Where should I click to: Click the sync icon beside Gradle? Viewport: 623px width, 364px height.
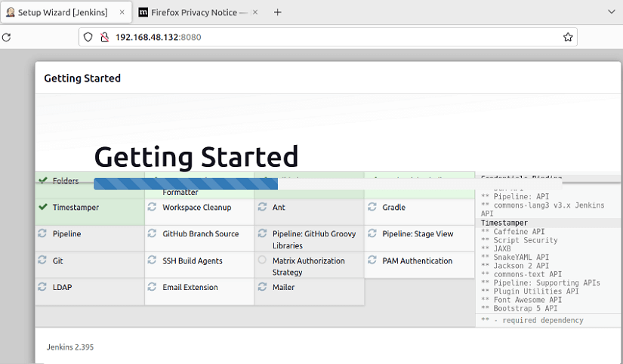pos(372,207)
